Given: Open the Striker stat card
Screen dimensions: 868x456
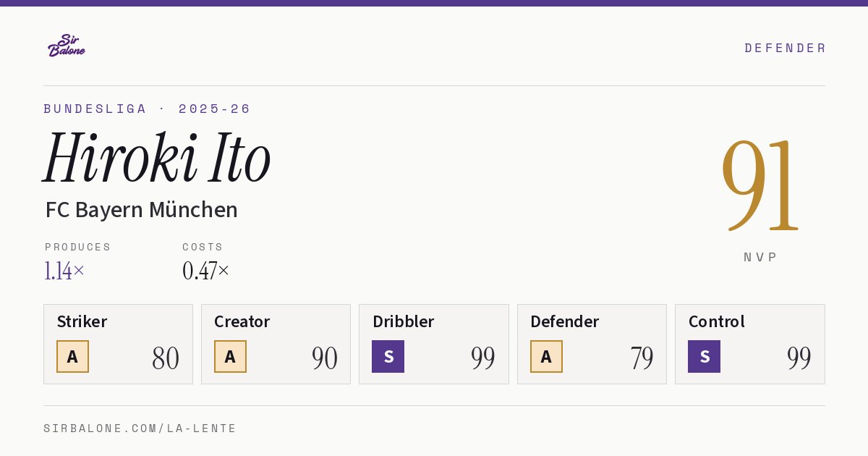Looking at the screenshot, I should coord(118,344).
